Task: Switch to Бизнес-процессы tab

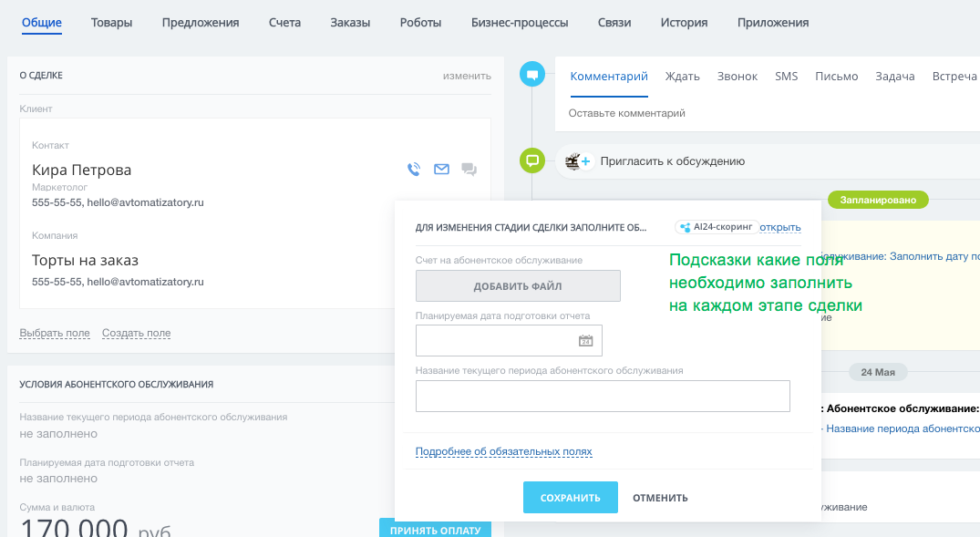Action: point(520,23)
